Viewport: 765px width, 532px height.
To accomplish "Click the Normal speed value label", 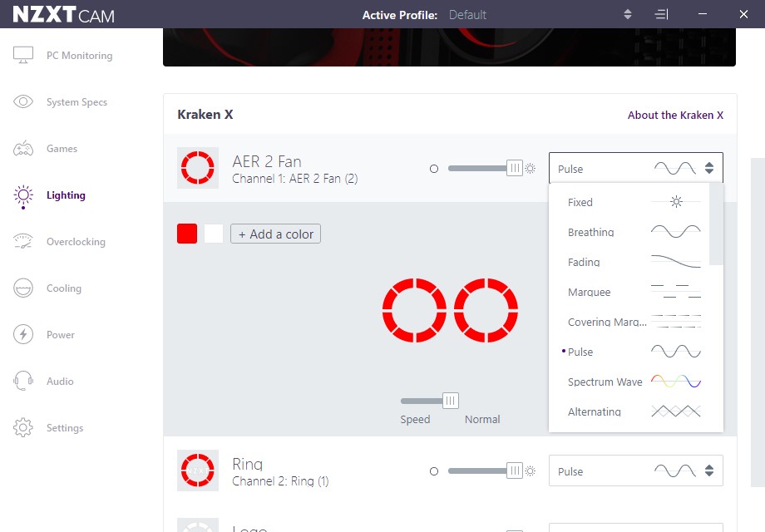I will pyautogui.click(x=482, y=419).
